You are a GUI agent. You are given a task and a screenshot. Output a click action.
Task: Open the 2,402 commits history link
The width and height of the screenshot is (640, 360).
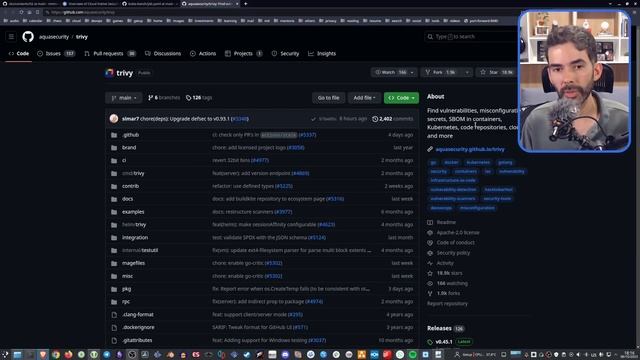[x=393, y=119]
